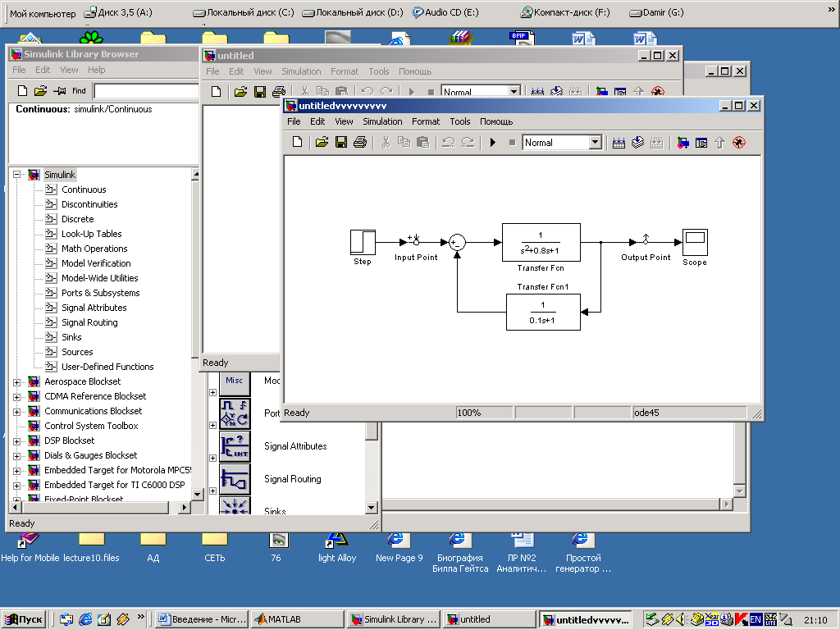The width and height of the screenshot is (840, 630).
Task: Click the Пуск start button
Action: 24,619
